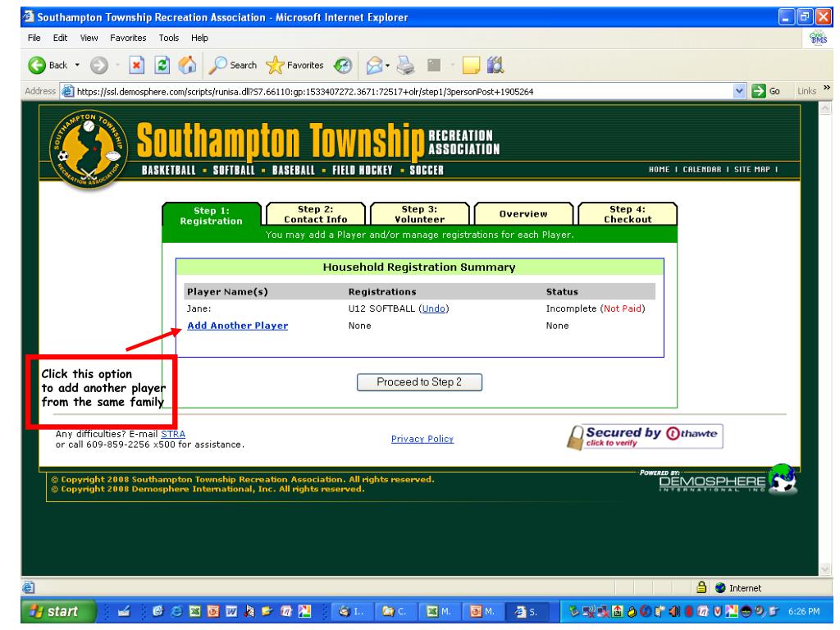840x630 pixels.
Task: Open the History clock icon
Action: click(x=342, y=66)
